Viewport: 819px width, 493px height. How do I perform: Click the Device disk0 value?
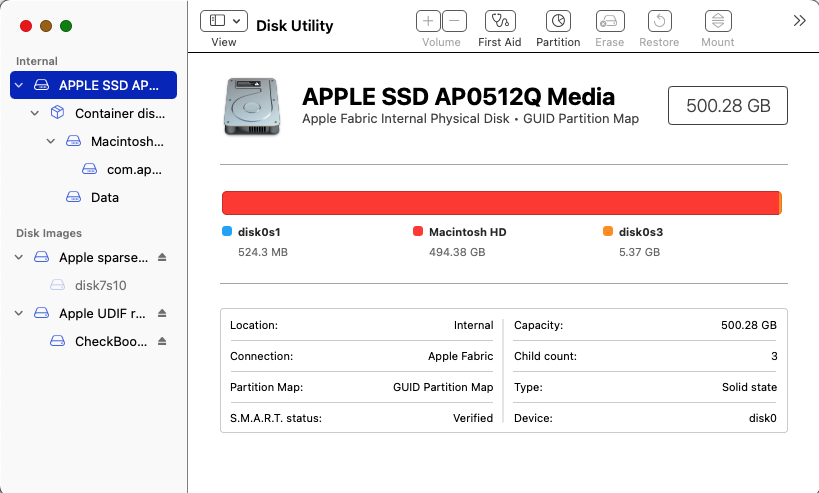pyautogui.click(x=763, y=418)
